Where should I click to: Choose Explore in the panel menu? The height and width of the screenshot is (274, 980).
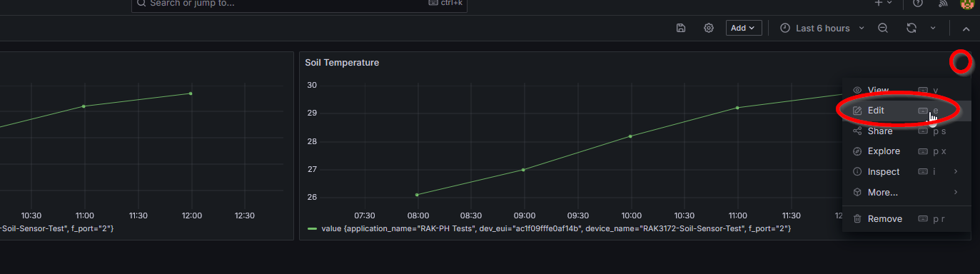click(x=906, y=151)
